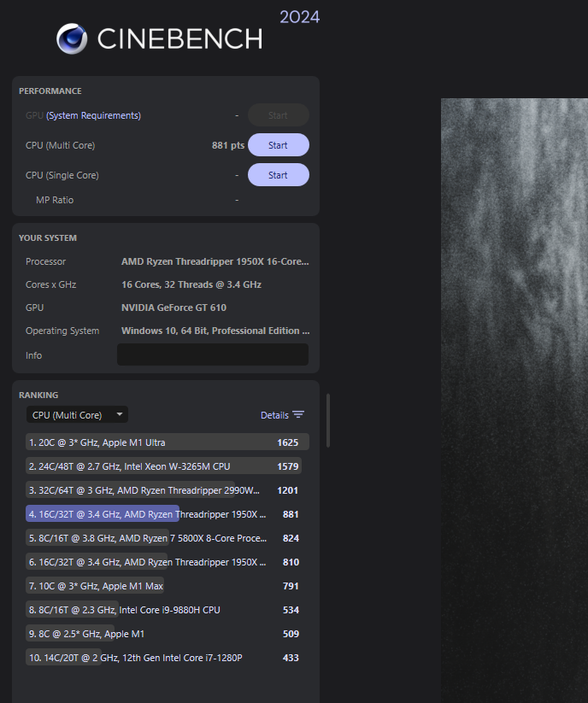Click the 1201 score in rankings
The height and width of the screenshot is (703, 588).
point(287,490)
